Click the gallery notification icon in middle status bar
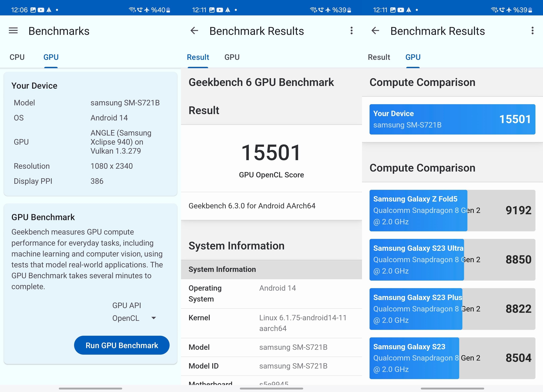The width and height of the screenshot is (543, 392). tap(212, 10)
